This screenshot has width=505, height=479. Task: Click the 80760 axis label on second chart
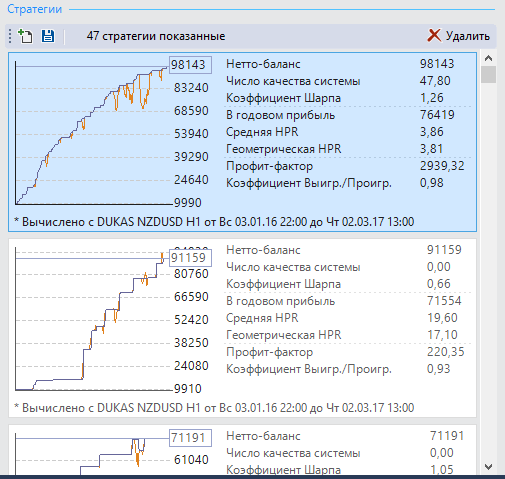[x=191, y=274]
